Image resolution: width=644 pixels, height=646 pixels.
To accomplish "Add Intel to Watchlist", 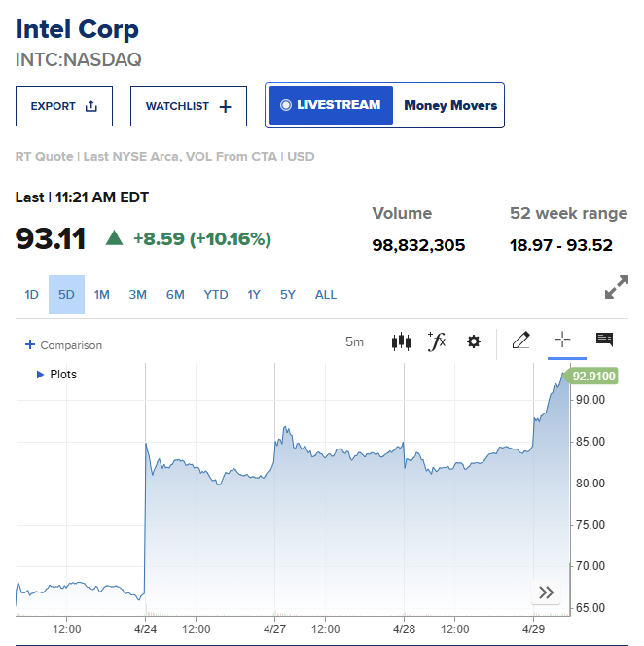I will [x=189, y=106].
